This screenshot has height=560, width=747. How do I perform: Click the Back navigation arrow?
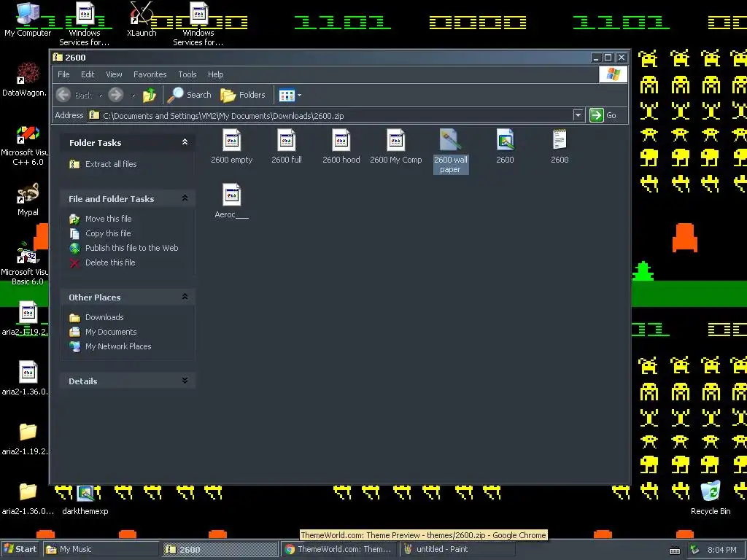[63, 95]
